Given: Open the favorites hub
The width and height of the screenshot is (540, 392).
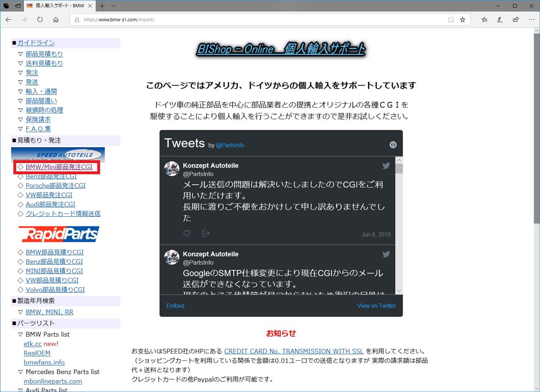Looking at the screenshot, I should tap(484, 19).
